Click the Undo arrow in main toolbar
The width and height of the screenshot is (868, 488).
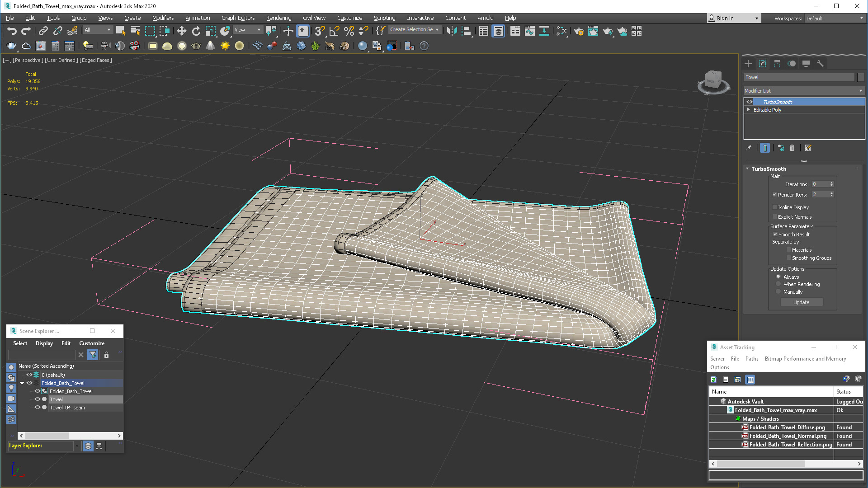pyautogui.click(x=12, y=31)
